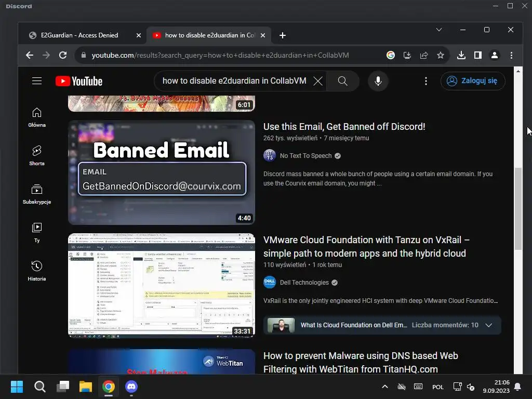Open Historia in the sidebar
The image size is (532, 399).
[37, 271]
